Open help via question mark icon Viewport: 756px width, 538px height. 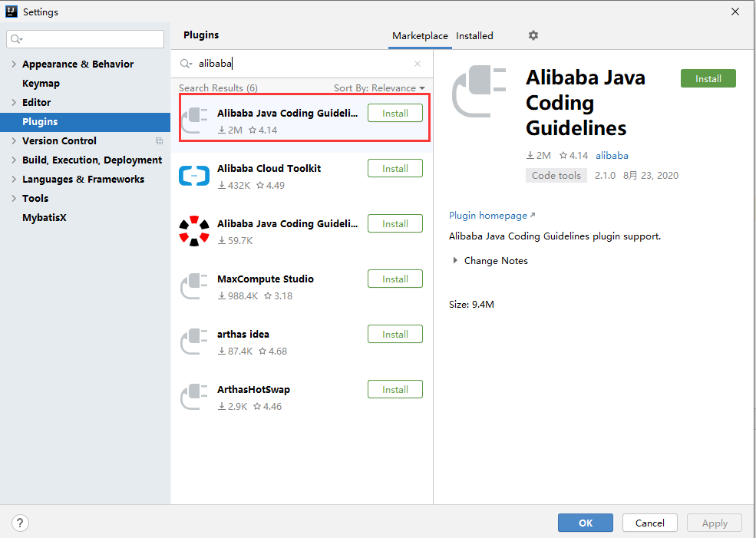[x=20, y=523]
